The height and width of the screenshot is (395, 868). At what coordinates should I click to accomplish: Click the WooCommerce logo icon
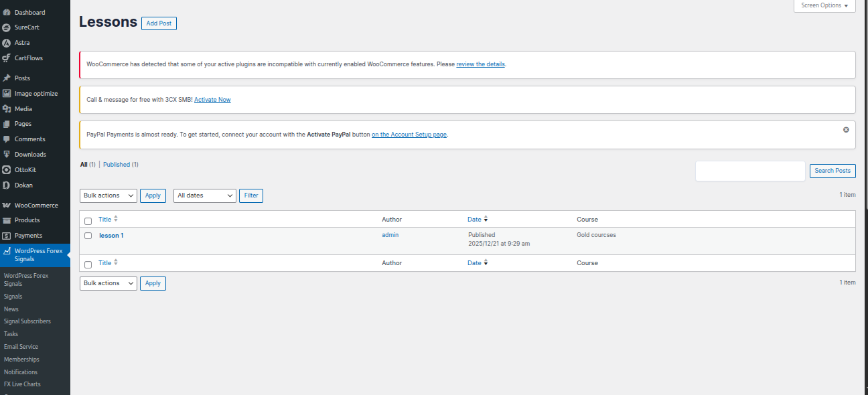[x=7, y=206]
